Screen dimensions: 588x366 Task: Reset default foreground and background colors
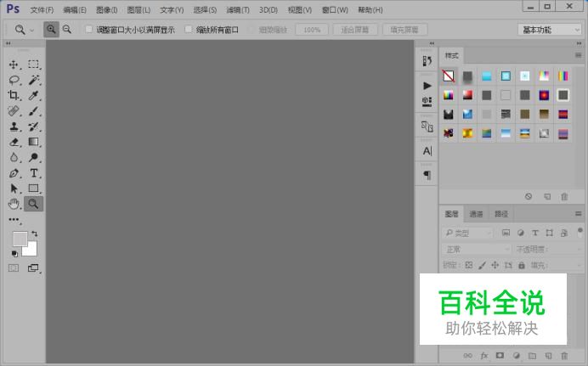click(14, 254)
